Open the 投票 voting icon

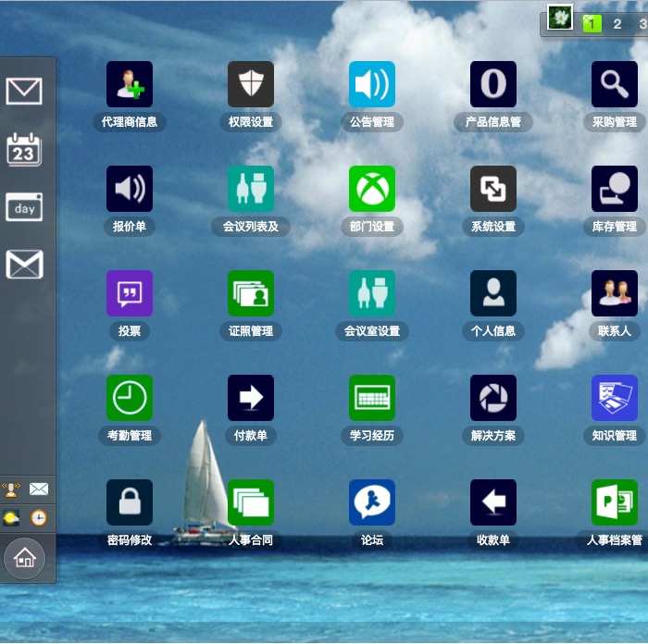click(130, 293)
